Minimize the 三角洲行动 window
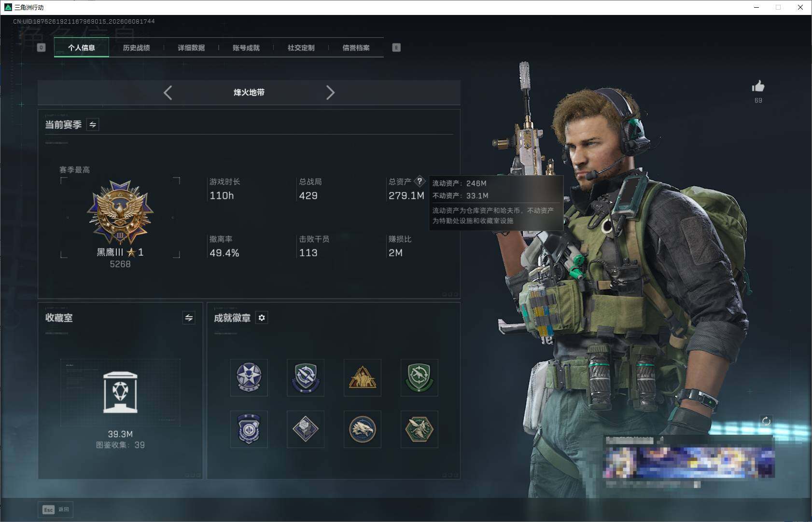Viewport: 812px width, 522px height. 756,7
